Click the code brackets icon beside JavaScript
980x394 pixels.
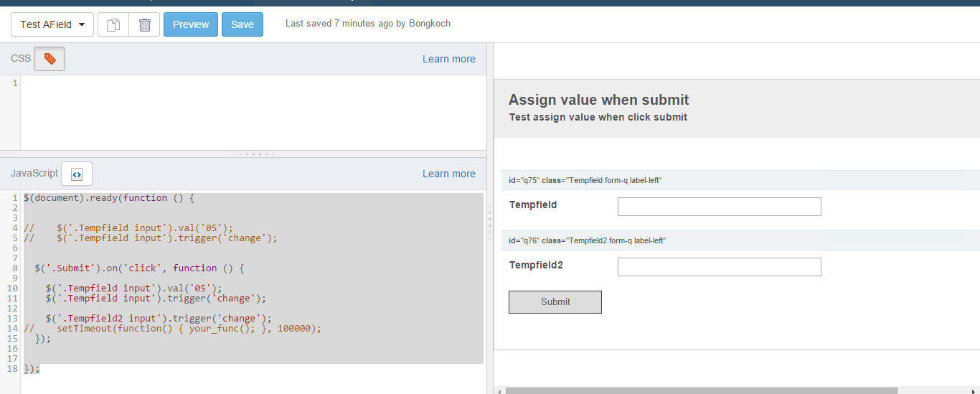[77, 174]
